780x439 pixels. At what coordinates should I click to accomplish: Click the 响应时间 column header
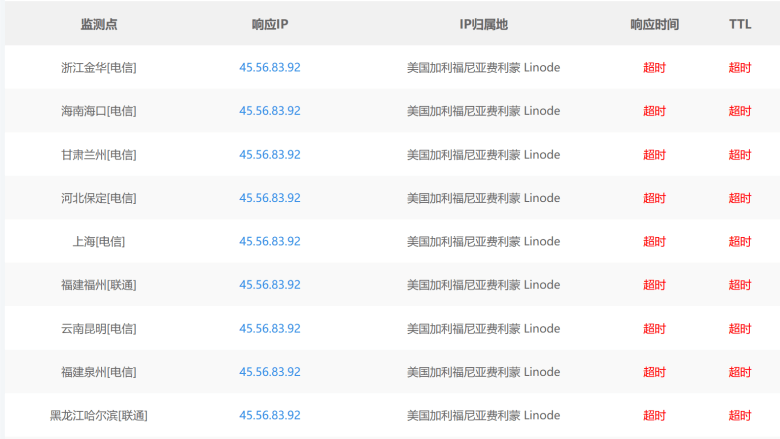click(x=654, y=24)
